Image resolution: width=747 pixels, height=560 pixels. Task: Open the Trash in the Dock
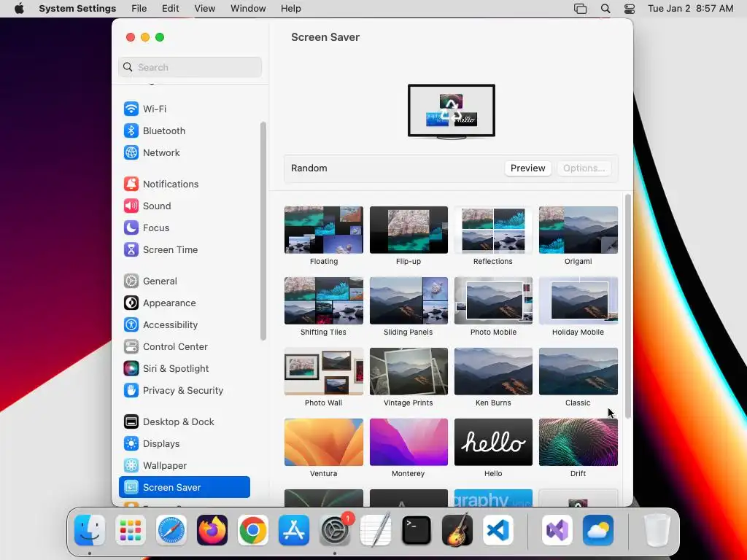point(657,530)
